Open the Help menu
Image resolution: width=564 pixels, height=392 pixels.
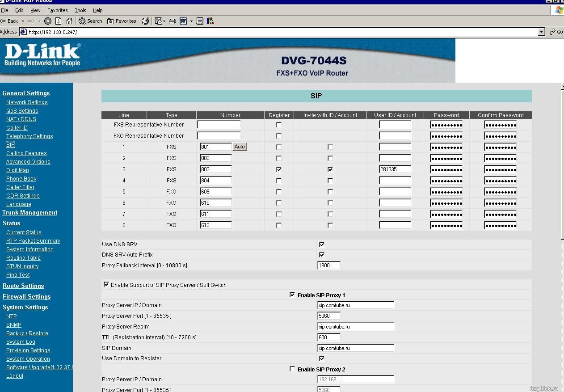97,10
